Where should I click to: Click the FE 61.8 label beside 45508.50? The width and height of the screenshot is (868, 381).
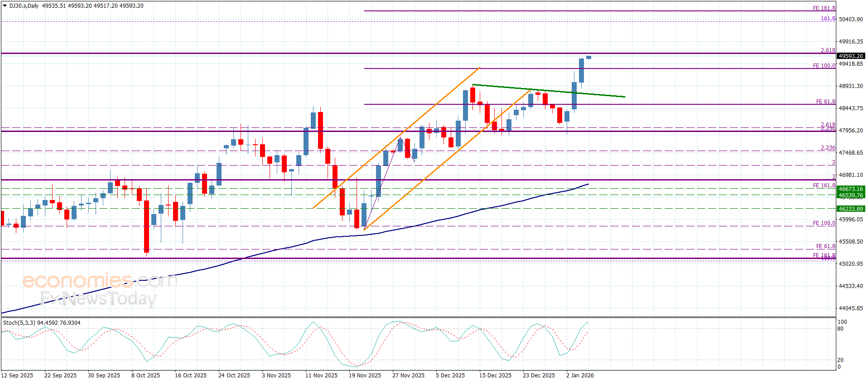click(826, 246)
